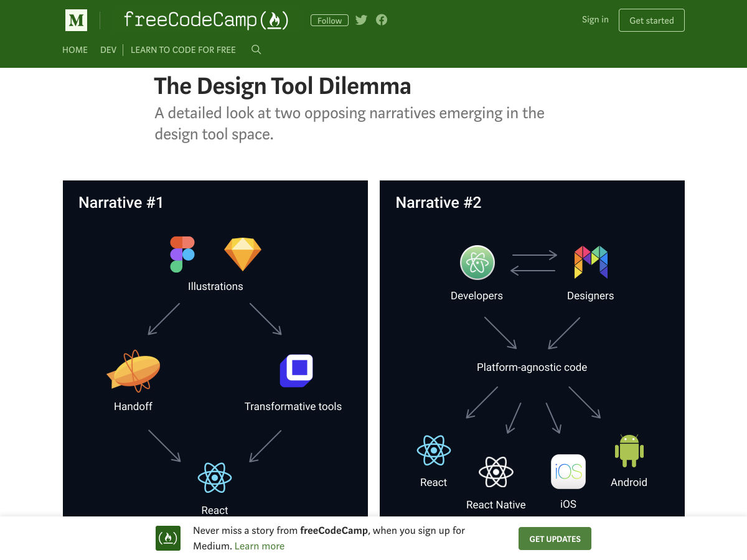Click the Zeplin blimp Handoff icon
This screenshot has height=560, width=747.
pyautogui.click(x=133, y=371)
